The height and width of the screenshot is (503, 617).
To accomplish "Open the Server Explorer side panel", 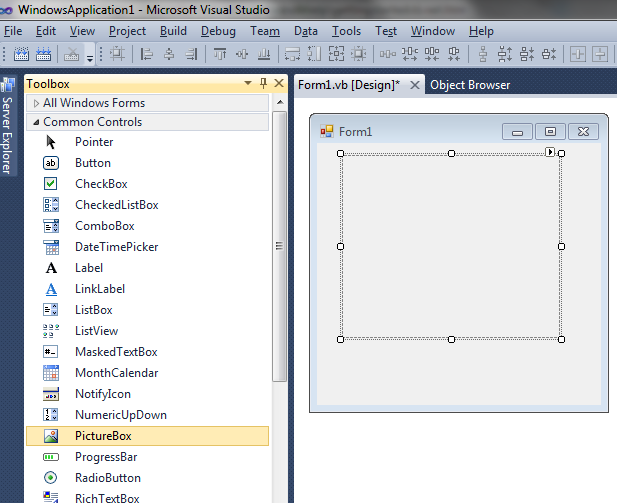I will point(8,130).
